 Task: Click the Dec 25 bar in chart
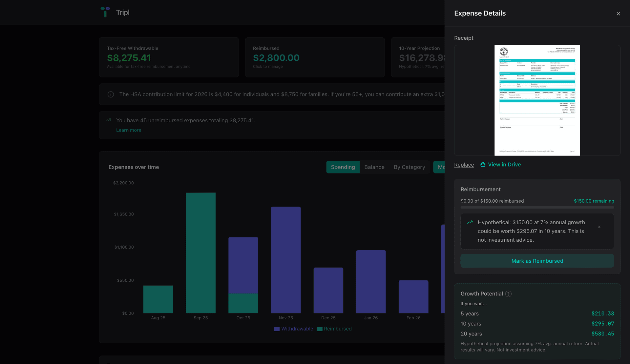328,290
